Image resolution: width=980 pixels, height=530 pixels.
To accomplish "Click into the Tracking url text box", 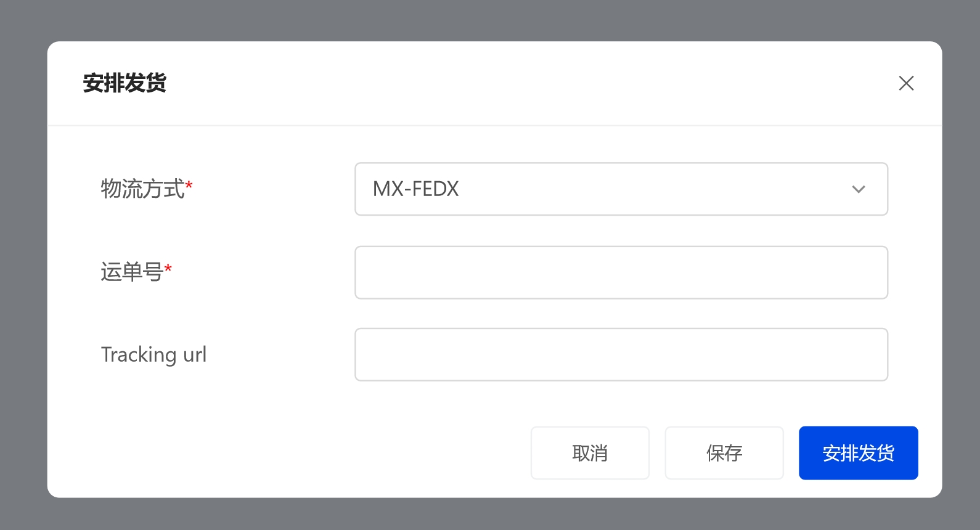I will [x=621, y=354].
